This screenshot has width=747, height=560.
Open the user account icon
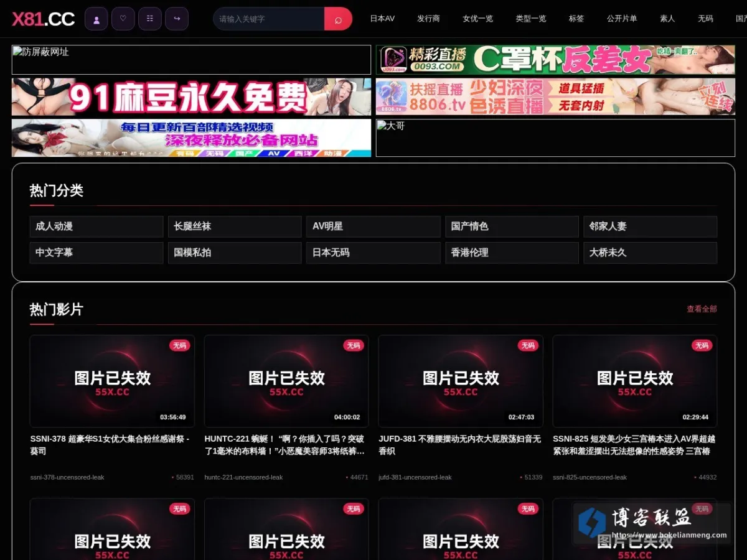[96, 19]
